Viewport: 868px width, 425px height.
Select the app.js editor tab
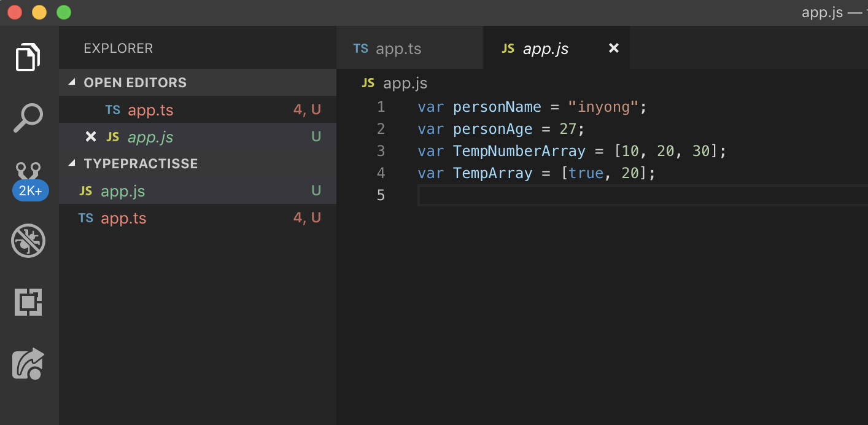[556, 49]
